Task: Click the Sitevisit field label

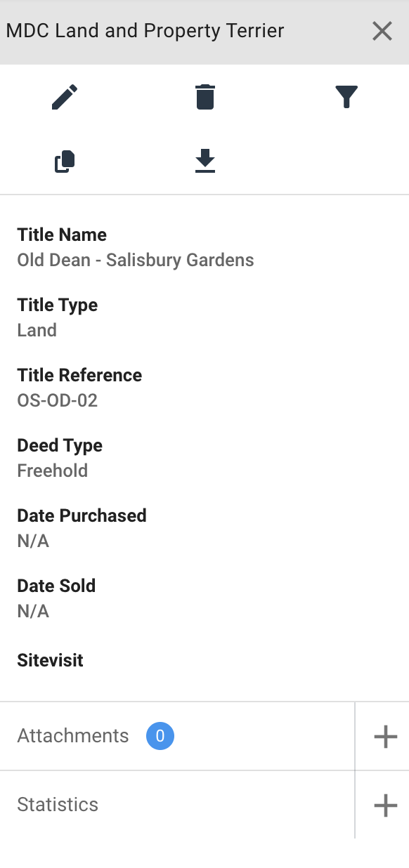Action: coord(51,661)
